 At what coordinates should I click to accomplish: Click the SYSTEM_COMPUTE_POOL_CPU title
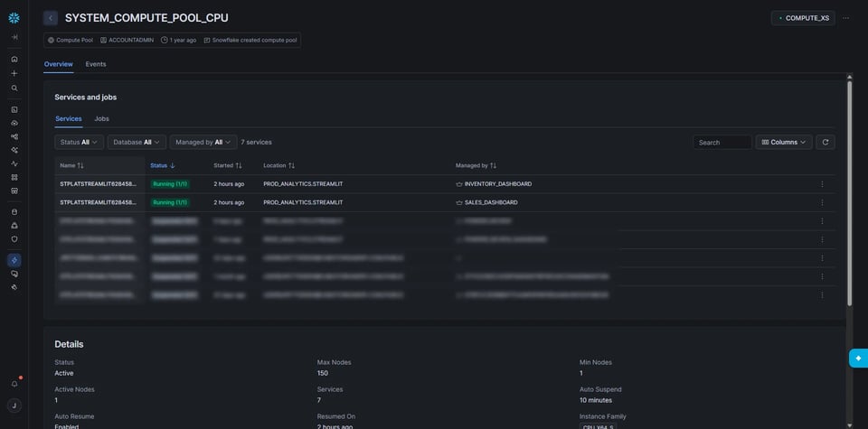(146, 18)
